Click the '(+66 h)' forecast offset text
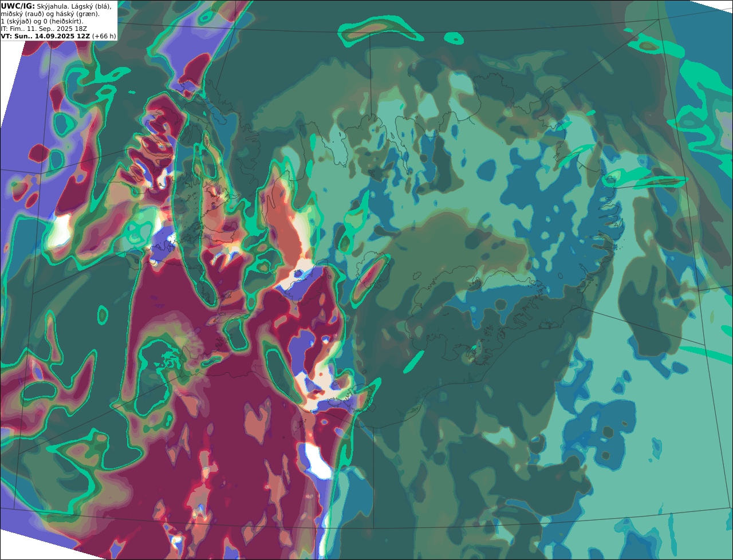Screen dimensions: 733x560 coord(104,36)
